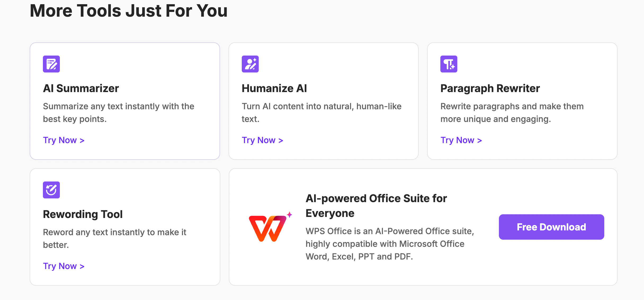
Task: Click Try Now for Rewording Tool
Action: click(x=60, y=266)
